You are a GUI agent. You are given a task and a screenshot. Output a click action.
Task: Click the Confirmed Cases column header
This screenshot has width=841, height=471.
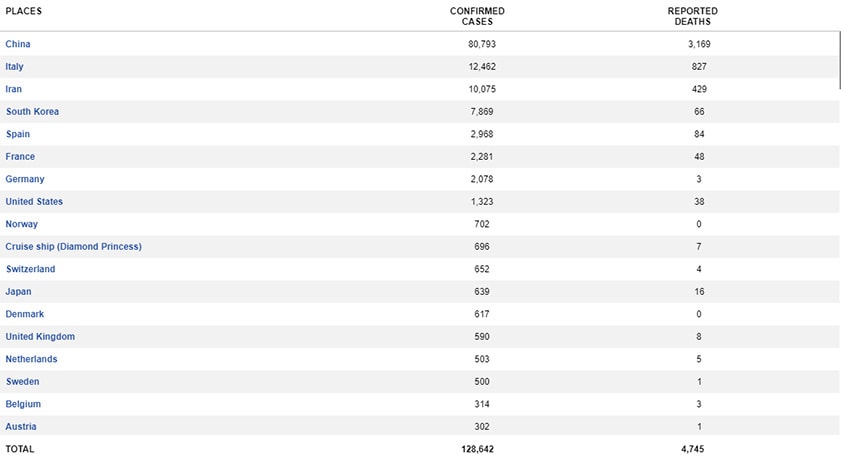click(x=477, y=16)
